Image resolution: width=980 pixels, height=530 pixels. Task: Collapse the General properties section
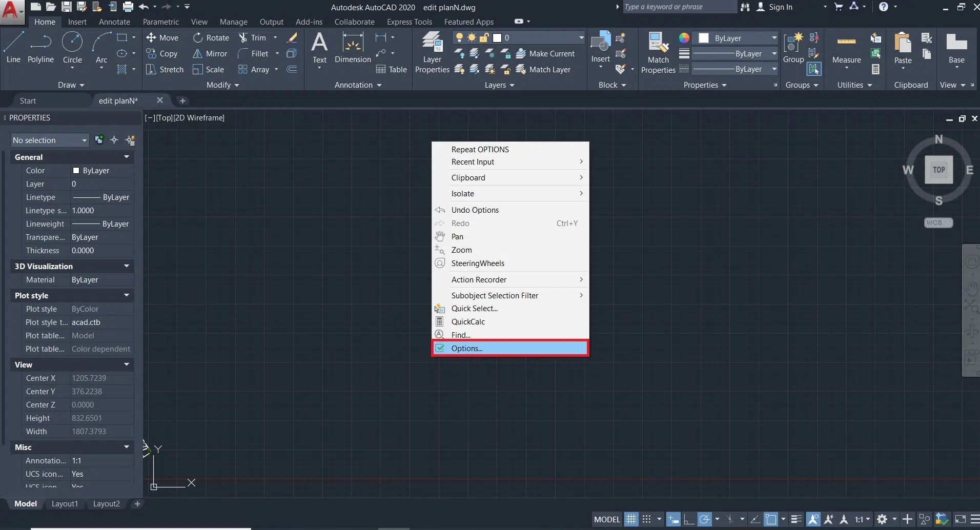126,157
